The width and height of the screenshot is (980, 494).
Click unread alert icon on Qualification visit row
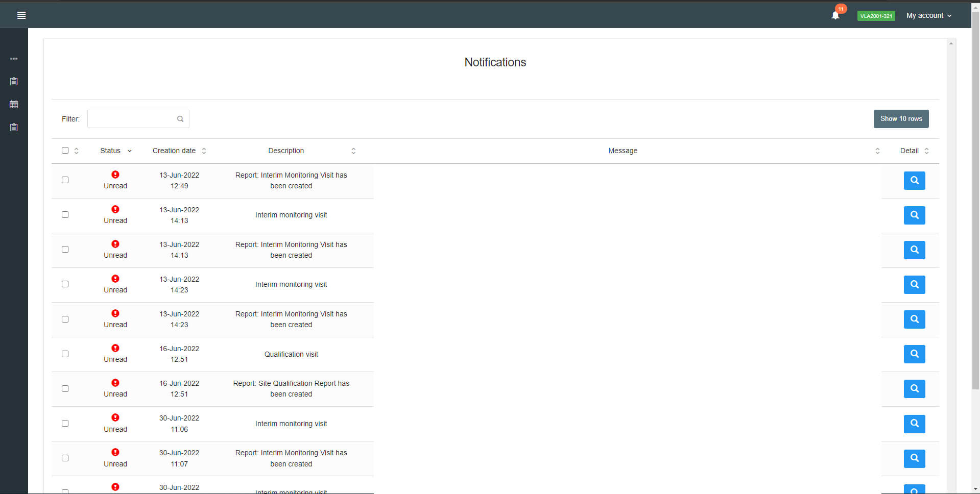[x=115, y=348]
